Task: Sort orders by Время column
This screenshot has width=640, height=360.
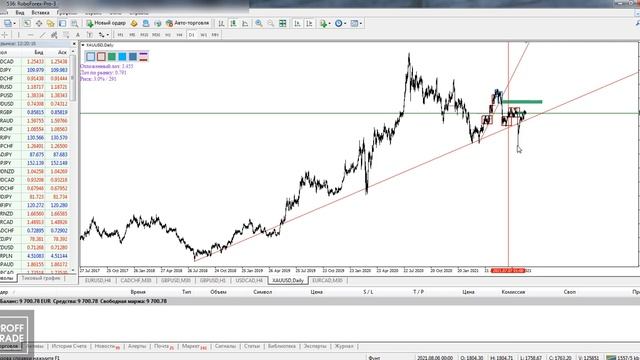Action: [x=138, y=292]
